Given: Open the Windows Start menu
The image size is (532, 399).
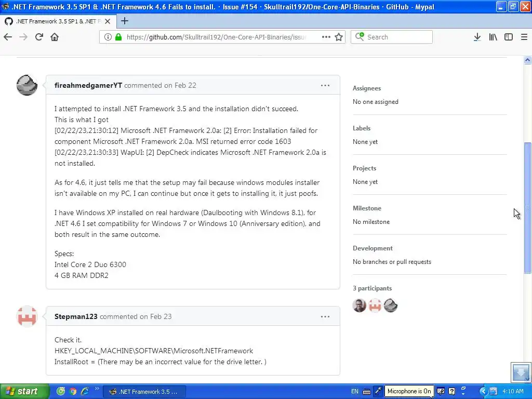Looking at the screenshot, I should coord(24,392).
